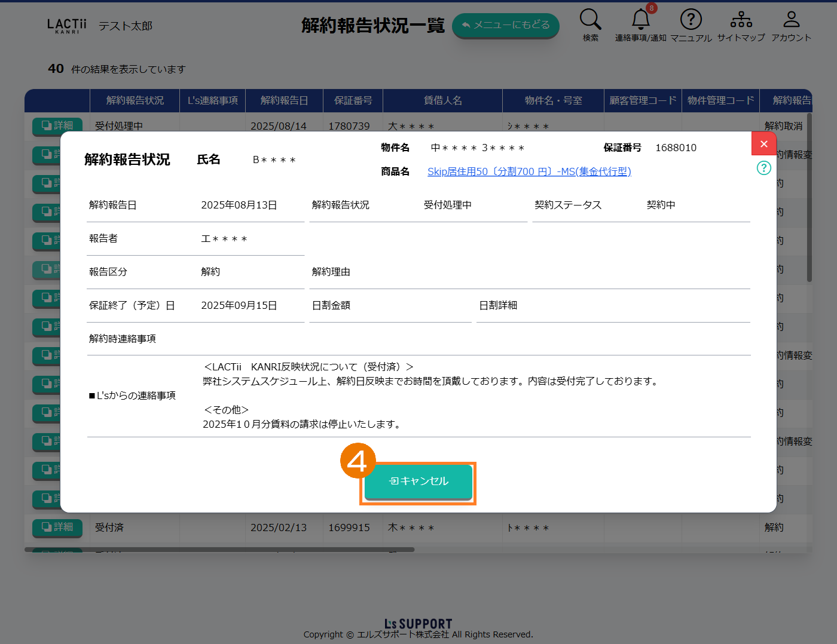Click the table's vertical scrollbar
Screen dimensions: 837x644
pos(809,197)
